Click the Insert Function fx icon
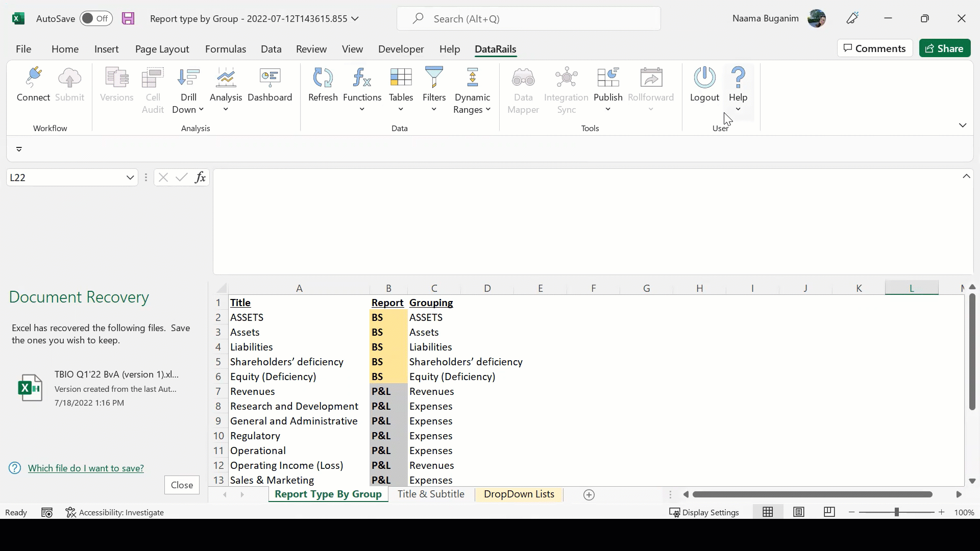This screenshot has height=551, width=980. (x=200, y=178)
